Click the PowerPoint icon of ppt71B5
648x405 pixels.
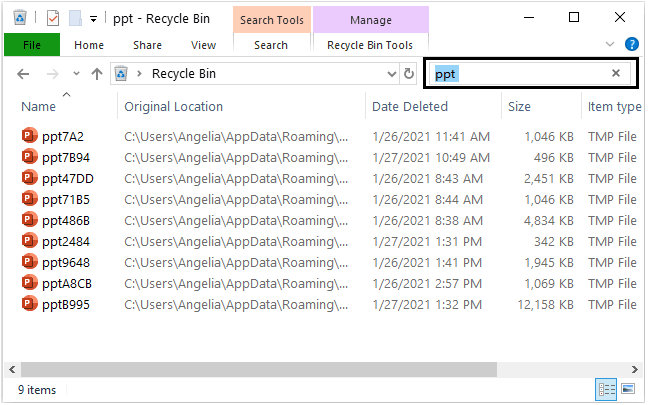(x=29, y=199)
